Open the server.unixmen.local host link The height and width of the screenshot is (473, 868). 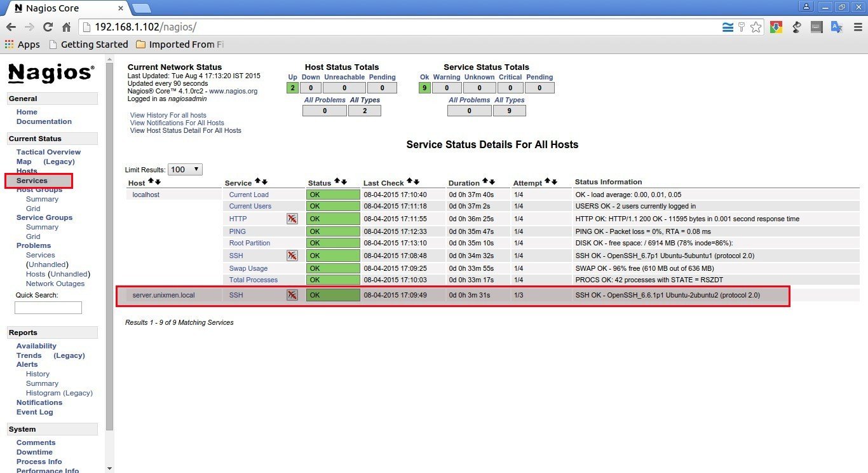pyautogui.click(x=163, y=295)
